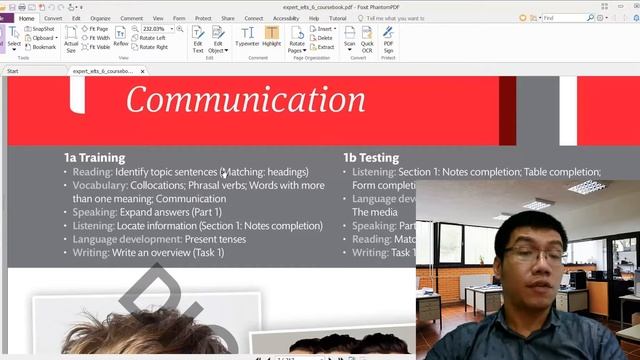This screenshot has height=360, width=640.
Task: Open the Bookmark tool
Action: (x=40, y=47)
